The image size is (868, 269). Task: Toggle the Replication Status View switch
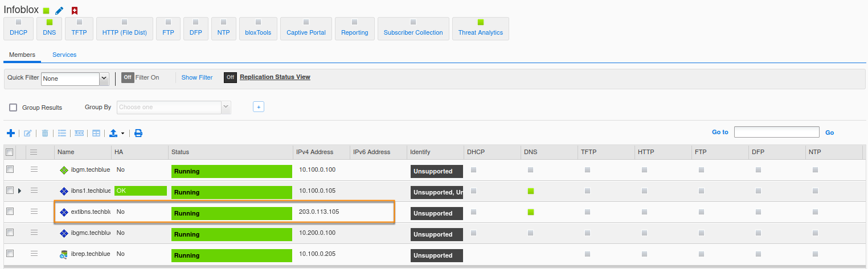(230, 77)
